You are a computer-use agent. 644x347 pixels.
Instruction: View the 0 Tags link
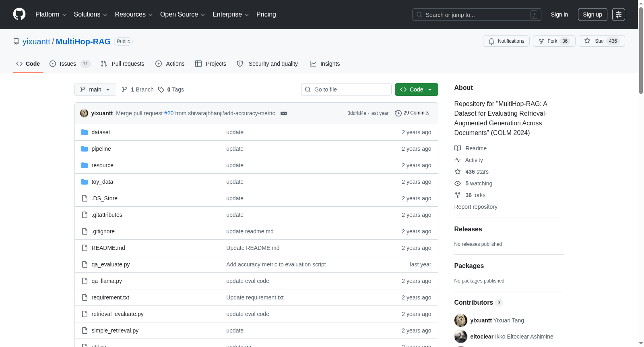tap(171, 89)
